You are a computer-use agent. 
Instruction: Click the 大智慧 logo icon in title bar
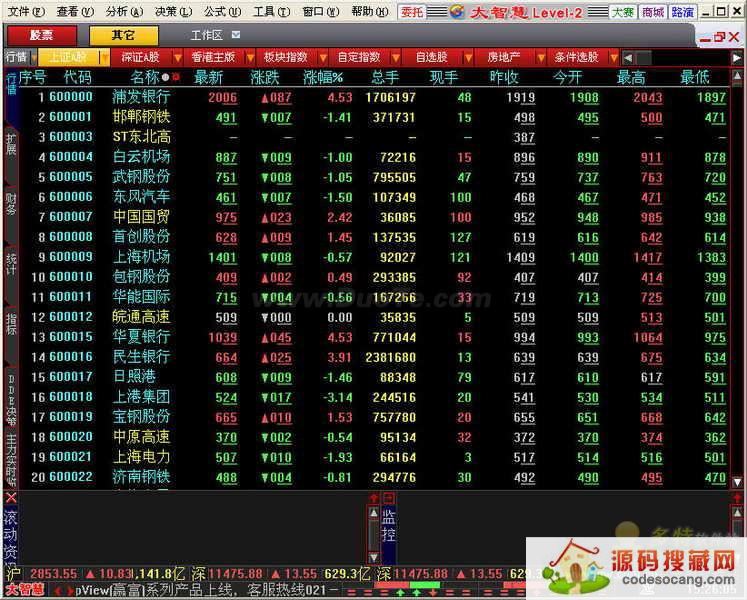[x=456, y=12]
